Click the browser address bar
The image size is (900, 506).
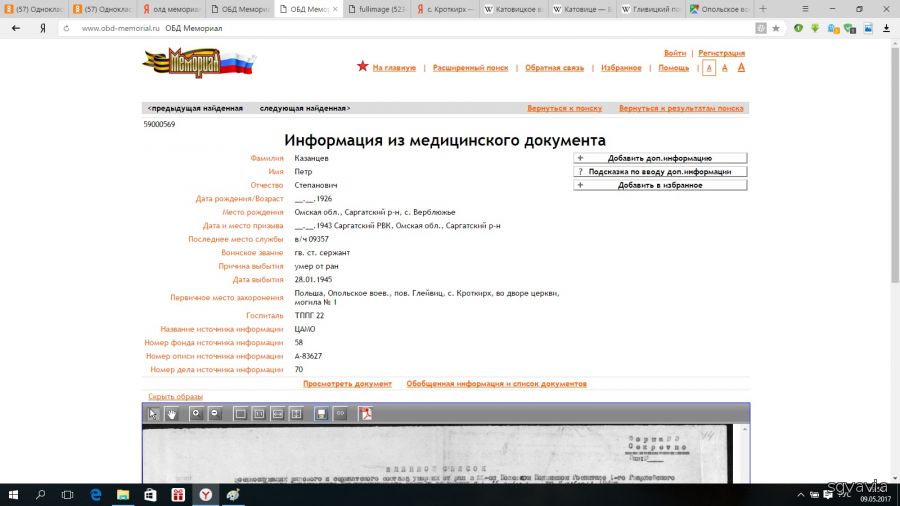[400, 28]
